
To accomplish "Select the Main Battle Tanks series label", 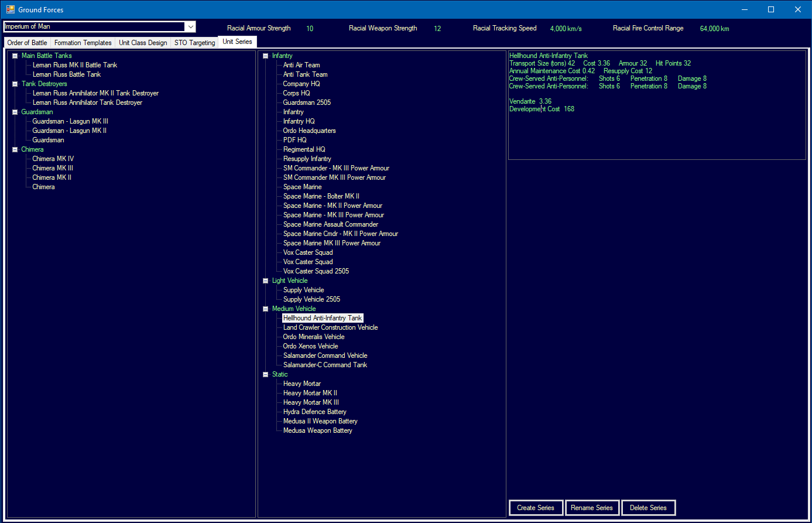I will point(47,56).
